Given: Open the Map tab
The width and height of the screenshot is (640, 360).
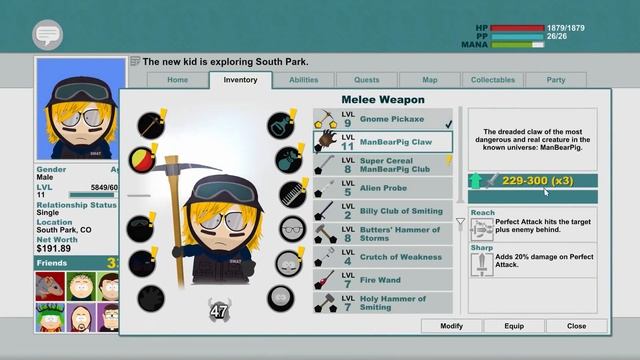Looking at the screenshot, I should 430,80.
